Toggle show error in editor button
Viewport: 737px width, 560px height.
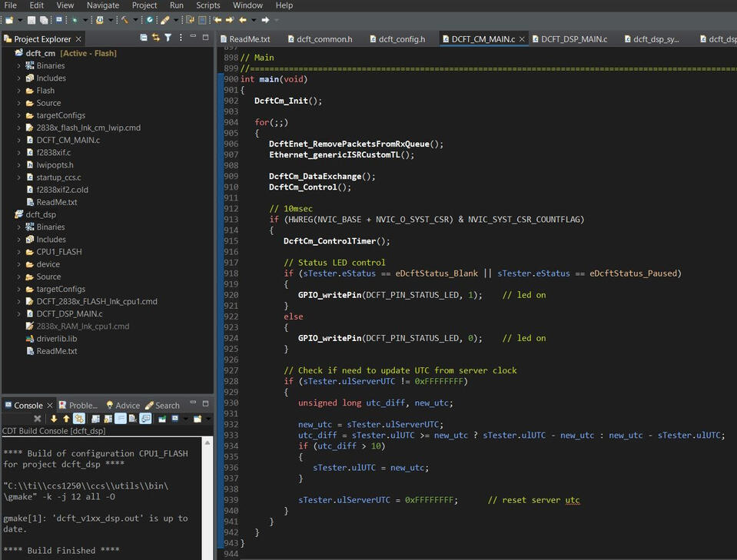[79, 419]
